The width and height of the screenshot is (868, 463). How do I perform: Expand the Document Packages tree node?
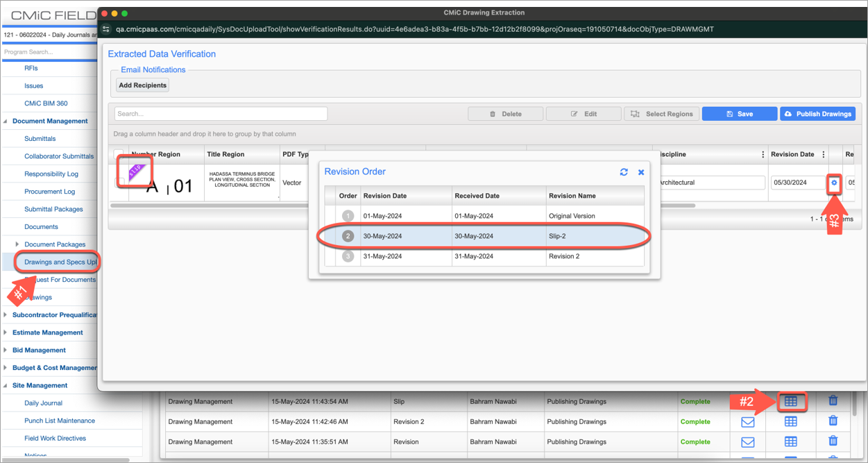click(17, 244)
